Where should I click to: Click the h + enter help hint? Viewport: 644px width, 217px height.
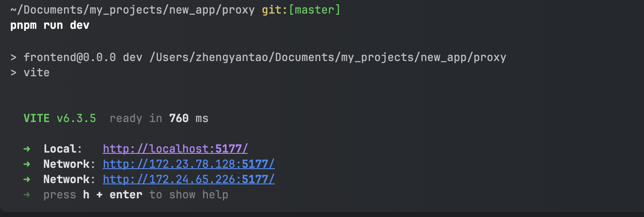(113, 195)
